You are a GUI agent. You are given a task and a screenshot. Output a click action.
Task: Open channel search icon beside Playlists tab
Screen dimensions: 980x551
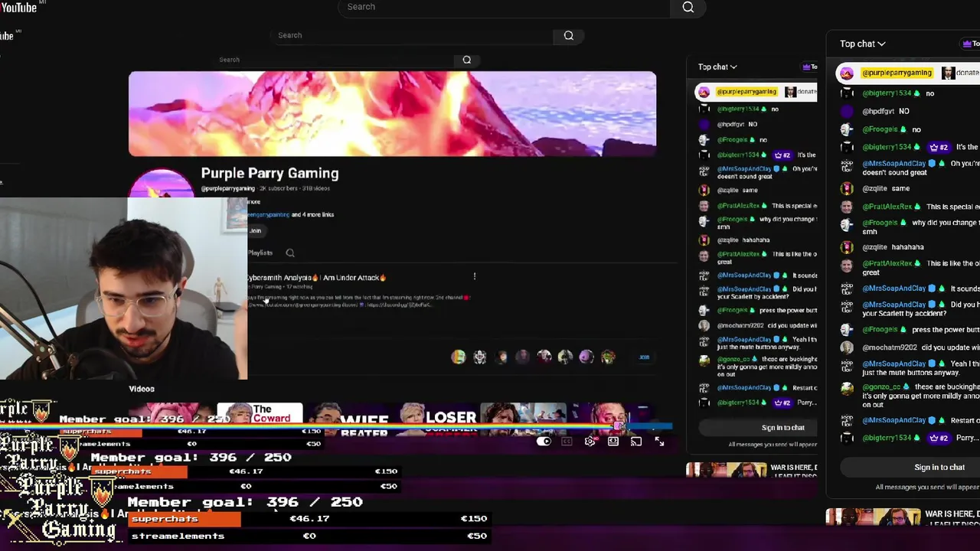point(290,253)
